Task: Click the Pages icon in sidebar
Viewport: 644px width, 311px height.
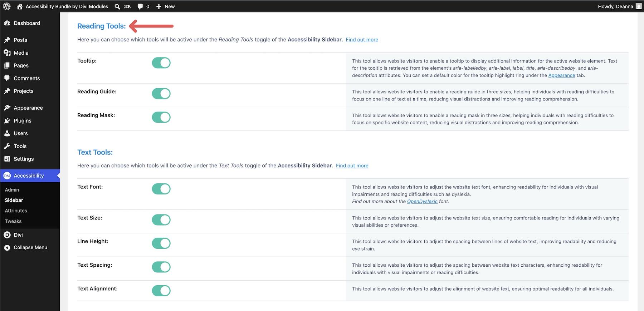Action: click(7, 66)
